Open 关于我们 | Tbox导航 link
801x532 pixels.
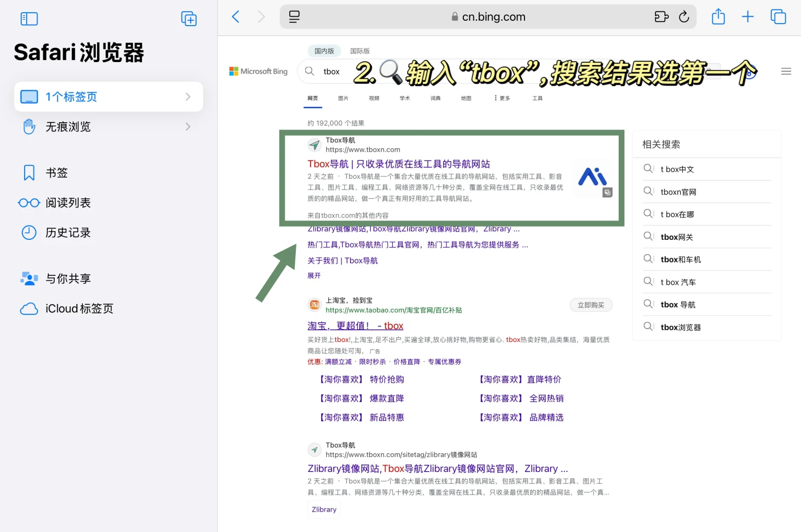[343, 261]
